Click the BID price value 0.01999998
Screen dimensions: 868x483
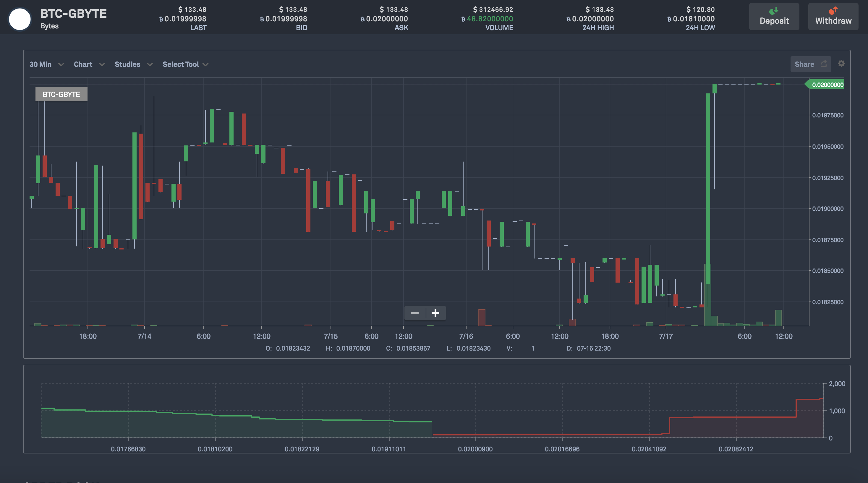click(286, 19)
